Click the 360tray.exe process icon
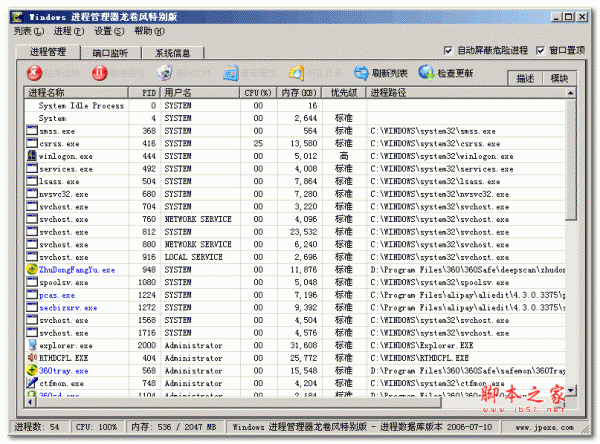Viewport: 600px width, 444px height. click(32, 371)
